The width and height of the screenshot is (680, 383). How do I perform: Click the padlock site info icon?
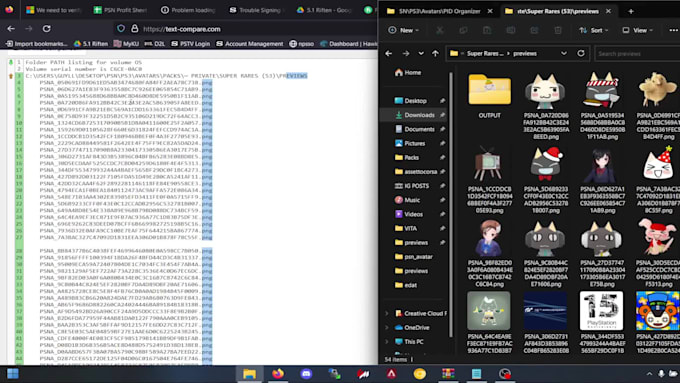tap(134, 29)
